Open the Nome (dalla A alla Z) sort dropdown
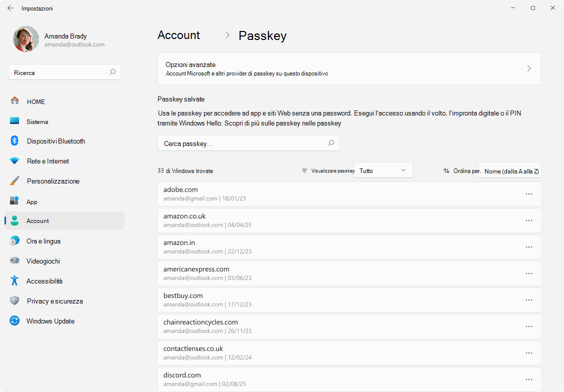The width and height of the screenshot is (564, 392). tap(509, 171)
